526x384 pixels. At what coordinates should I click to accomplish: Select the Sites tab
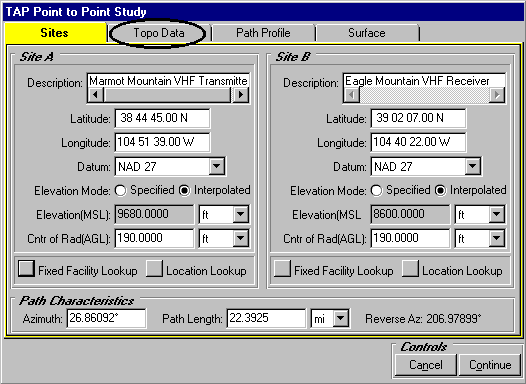point(55,33)
